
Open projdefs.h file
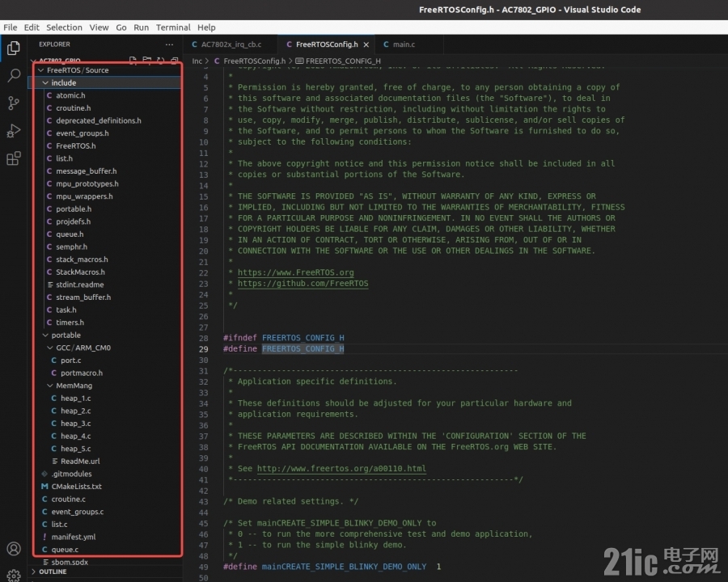74,221
